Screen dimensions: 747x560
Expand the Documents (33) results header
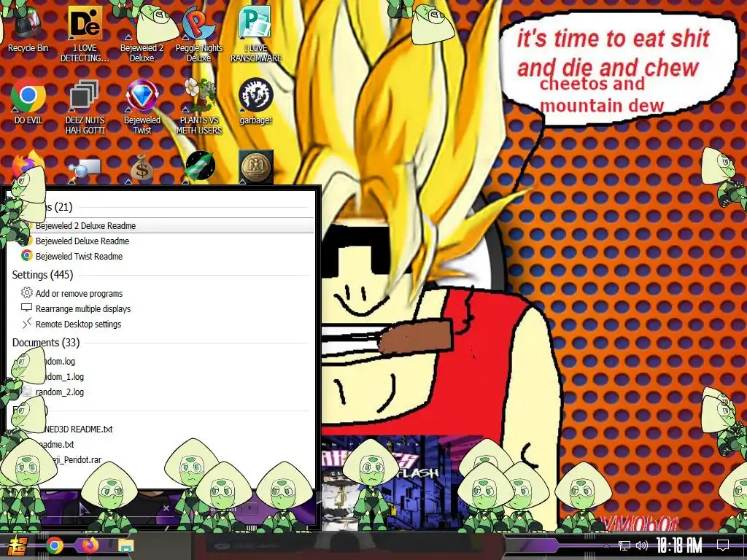coord(46,343)
